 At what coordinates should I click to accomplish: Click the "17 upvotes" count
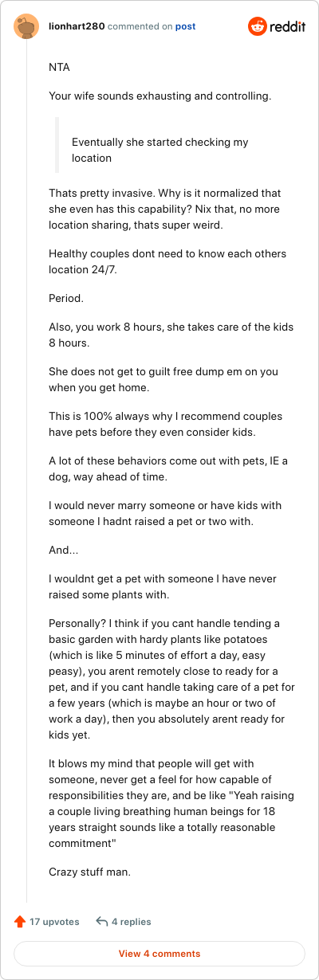click(54, 922)
